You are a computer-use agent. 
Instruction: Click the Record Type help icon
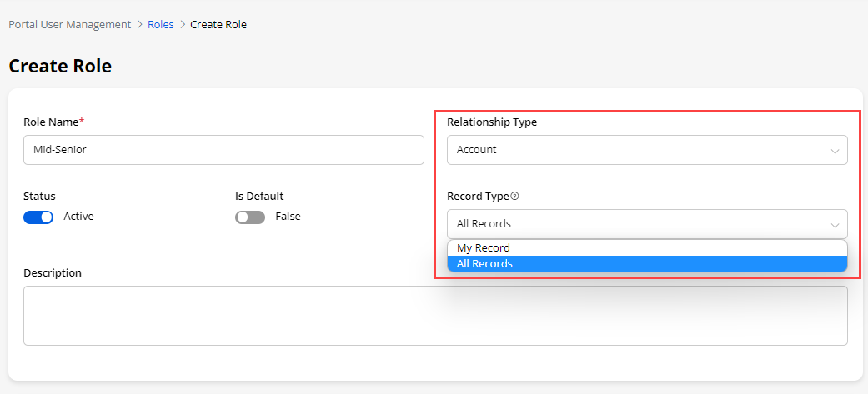tap(514, 197)
